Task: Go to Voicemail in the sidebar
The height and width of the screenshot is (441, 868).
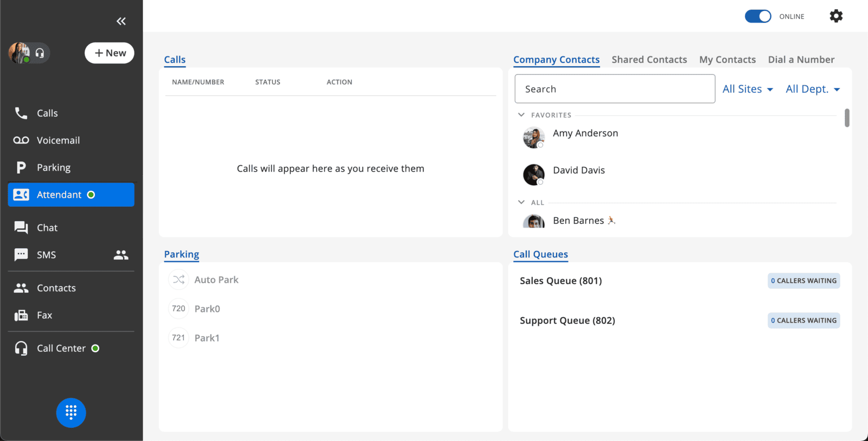Action: click(x=58, y=141)
